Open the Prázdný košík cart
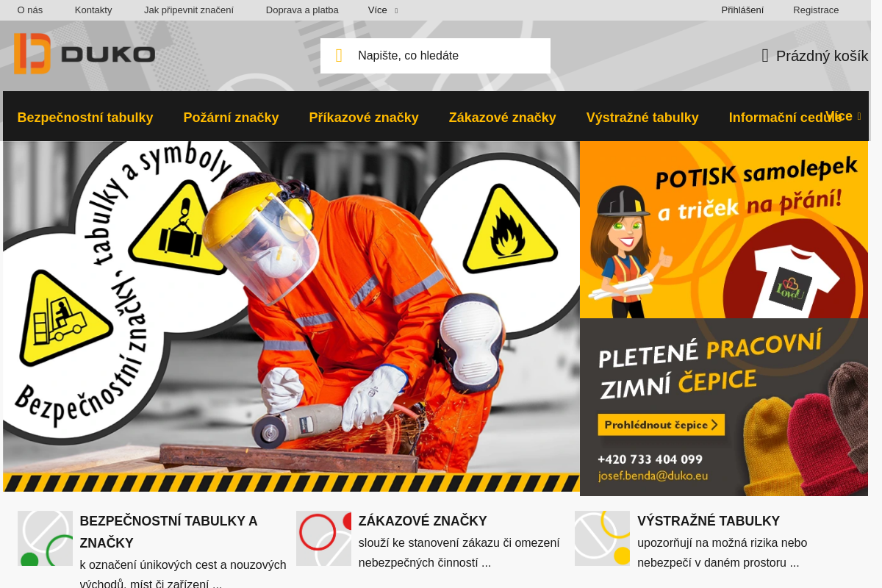 point(815,56)
